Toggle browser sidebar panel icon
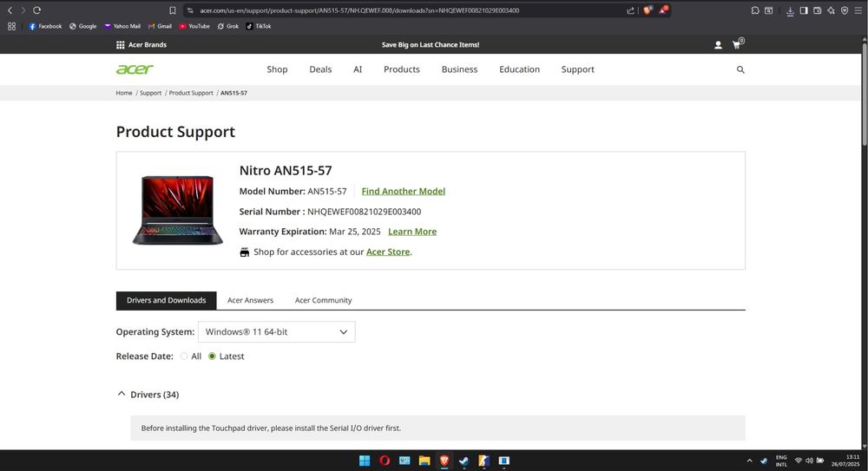The height and width of the screenshot is (471, 868). [804, 10]
